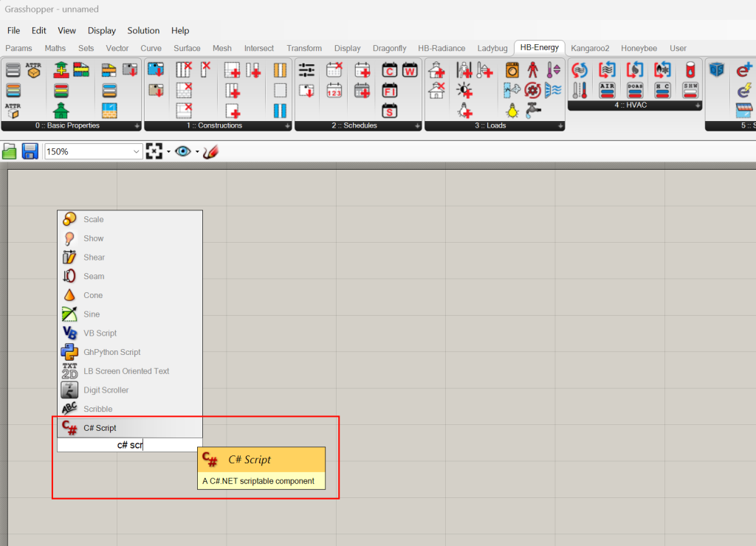Image resolution: width=756 pixels, height=546 pixels.
Task: Expand the 4 :: HVAC panel arrow
Action: [697, 106]
